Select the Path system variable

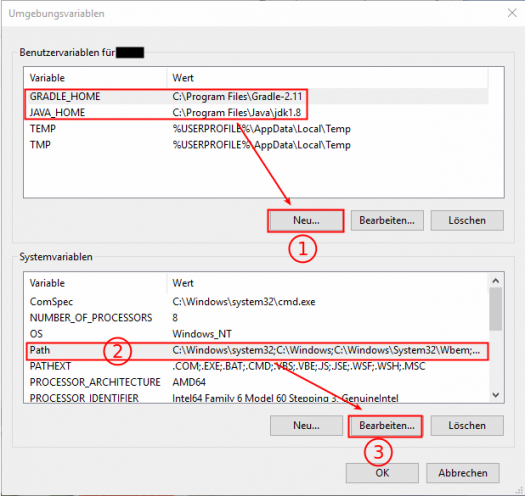(256, 350)
